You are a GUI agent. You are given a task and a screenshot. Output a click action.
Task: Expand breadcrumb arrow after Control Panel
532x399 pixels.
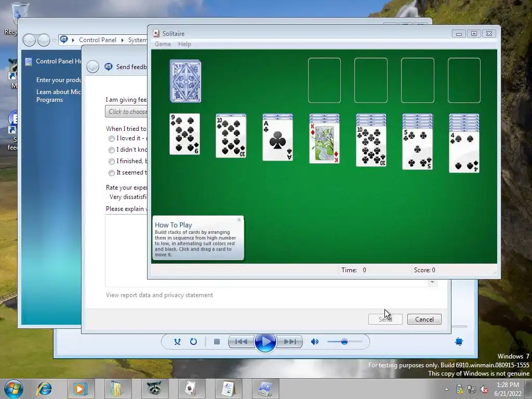(123, 40)
